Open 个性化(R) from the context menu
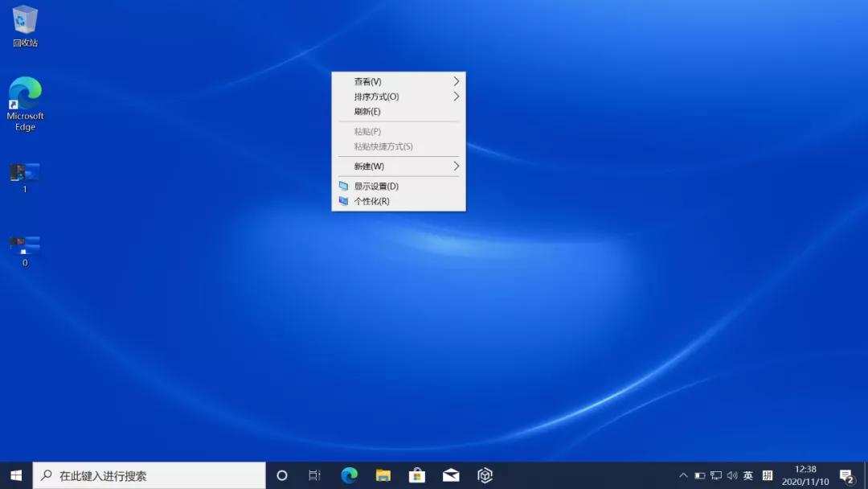The image size is (868, 489). point(371,201)
